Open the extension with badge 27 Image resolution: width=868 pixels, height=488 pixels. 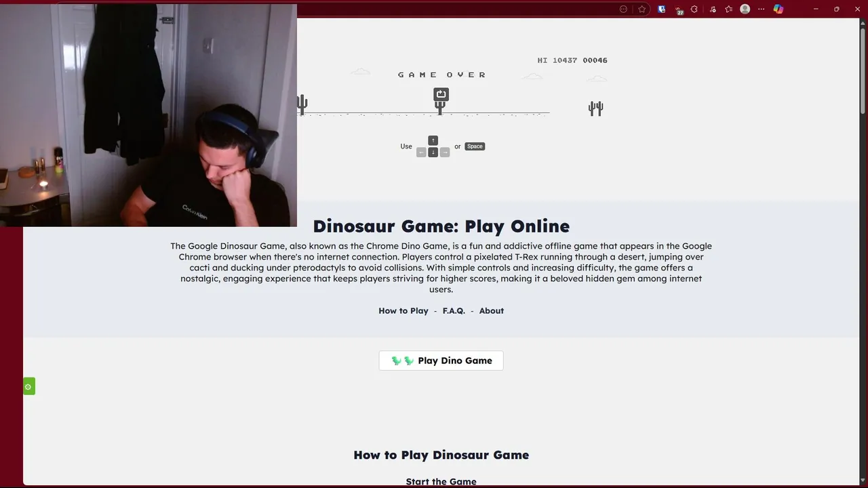coord(679,9)
